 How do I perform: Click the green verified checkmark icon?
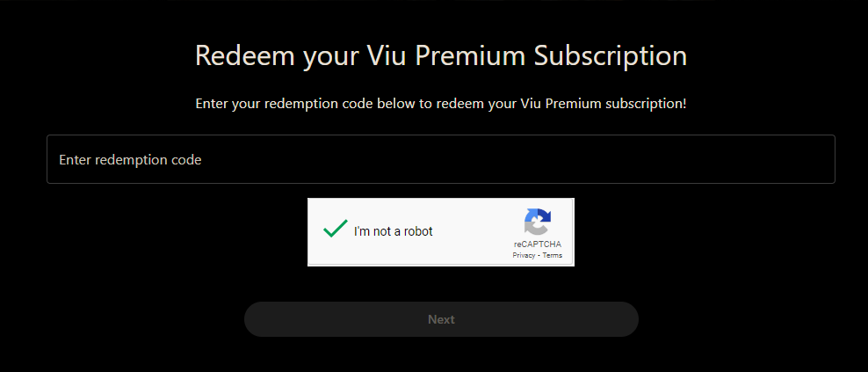coord(336,228)
